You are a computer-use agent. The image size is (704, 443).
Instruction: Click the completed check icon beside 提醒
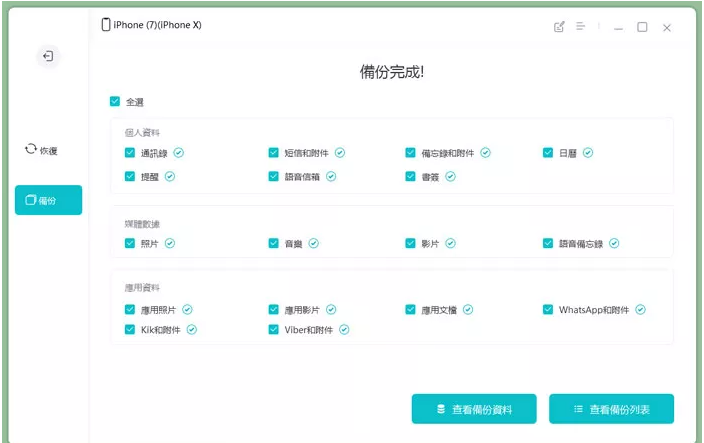[170, 176]
